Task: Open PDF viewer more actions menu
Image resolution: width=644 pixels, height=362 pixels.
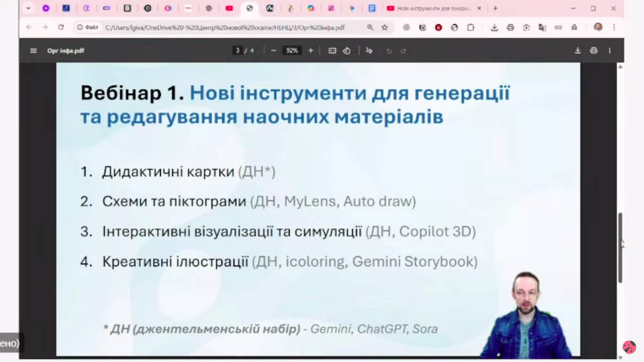Action: tap(609, 51)
